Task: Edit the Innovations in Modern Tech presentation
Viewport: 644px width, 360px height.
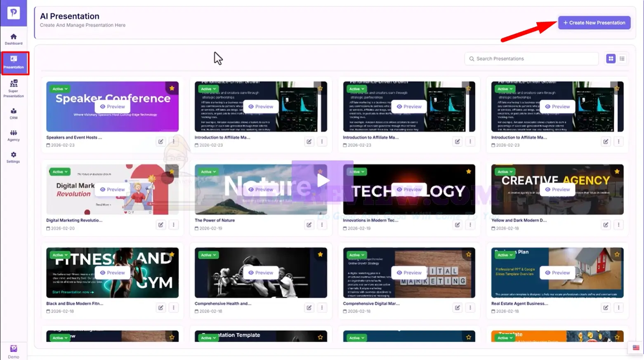Action: (x=458, y=225)
